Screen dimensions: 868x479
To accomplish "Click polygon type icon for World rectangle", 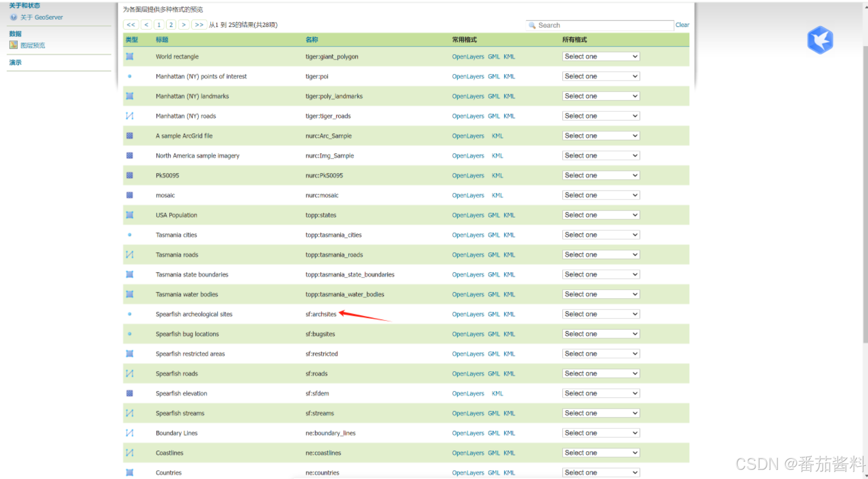I will pyautogui.click(x=130, y=57).
